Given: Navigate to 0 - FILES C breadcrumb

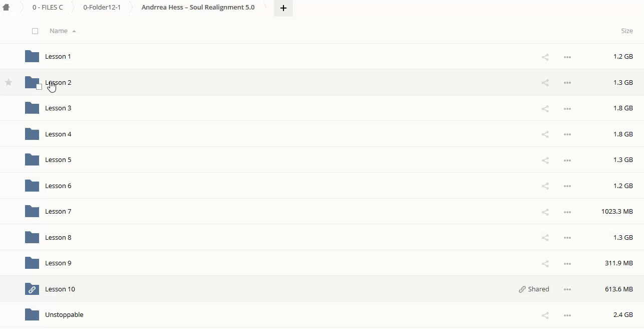Looking at the screenshot, I should (x=48, y=8).
